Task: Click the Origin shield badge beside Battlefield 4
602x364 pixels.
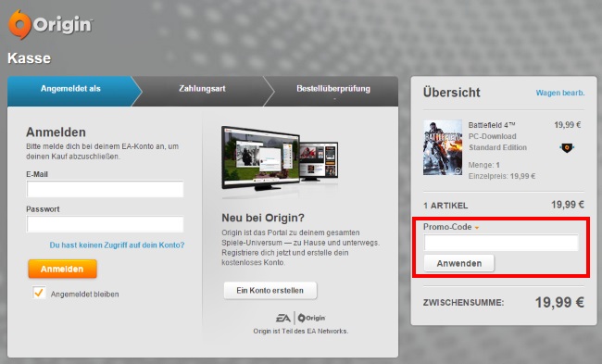Action: coord(567,147)
